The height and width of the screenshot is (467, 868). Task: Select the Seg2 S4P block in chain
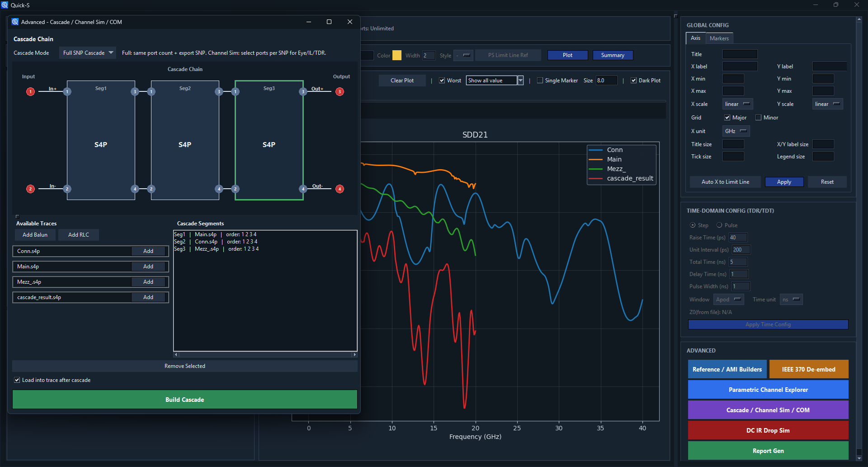pyautogui.click(x=185, y=140)
